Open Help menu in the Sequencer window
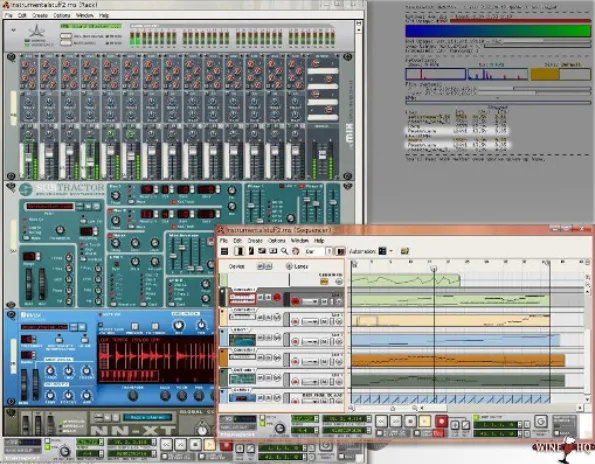Viewport: 595px width, 464px height. pos(319,241)
